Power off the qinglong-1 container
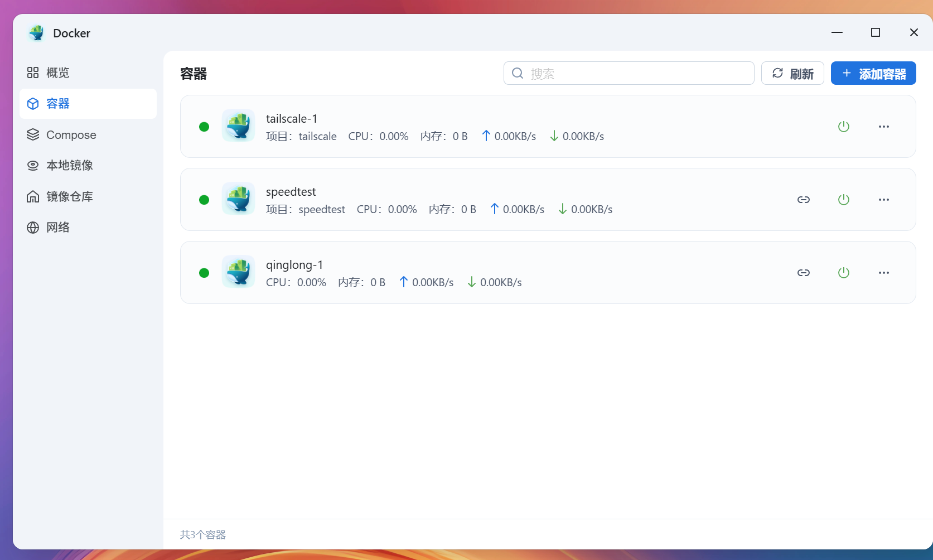This screenshot has height=560, width=933. click(844, 273)
